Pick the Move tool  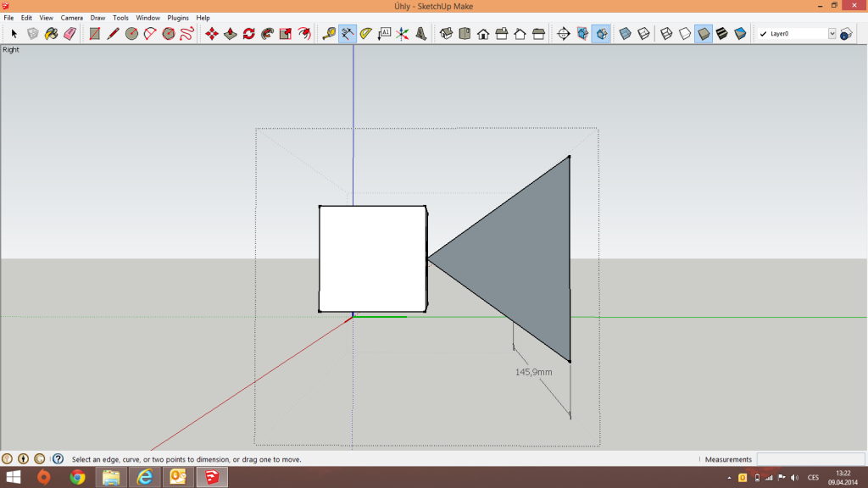click(x=211, y=34)
